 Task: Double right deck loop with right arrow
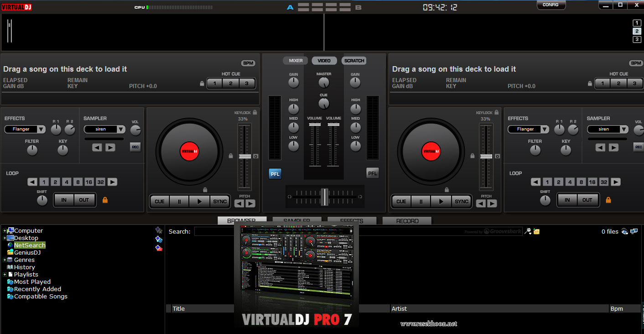click(616, 182)
